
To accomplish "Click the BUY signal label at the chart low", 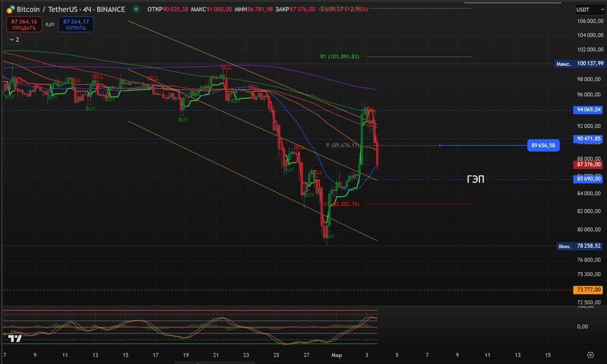I will tap(330, 236).
